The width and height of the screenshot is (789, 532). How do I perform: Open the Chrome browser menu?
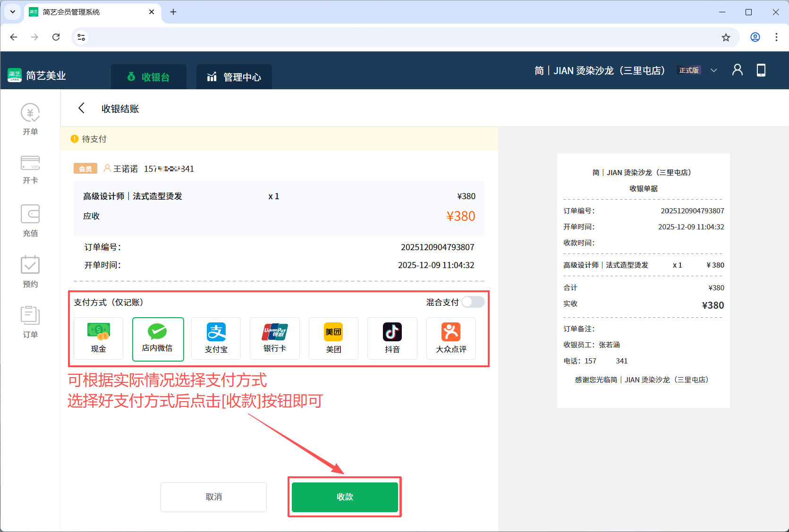(x=776, y=37)
